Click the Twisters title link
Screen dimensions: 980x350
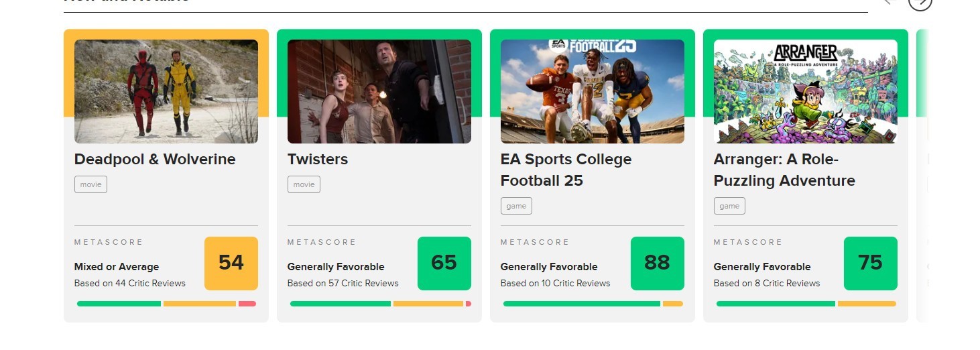point(318,160)
